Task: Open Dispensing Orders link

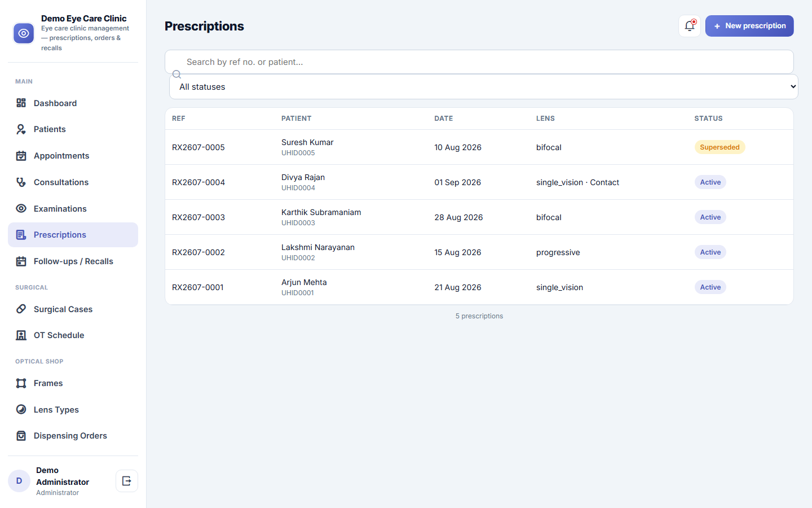Action: tap(73, 436)
